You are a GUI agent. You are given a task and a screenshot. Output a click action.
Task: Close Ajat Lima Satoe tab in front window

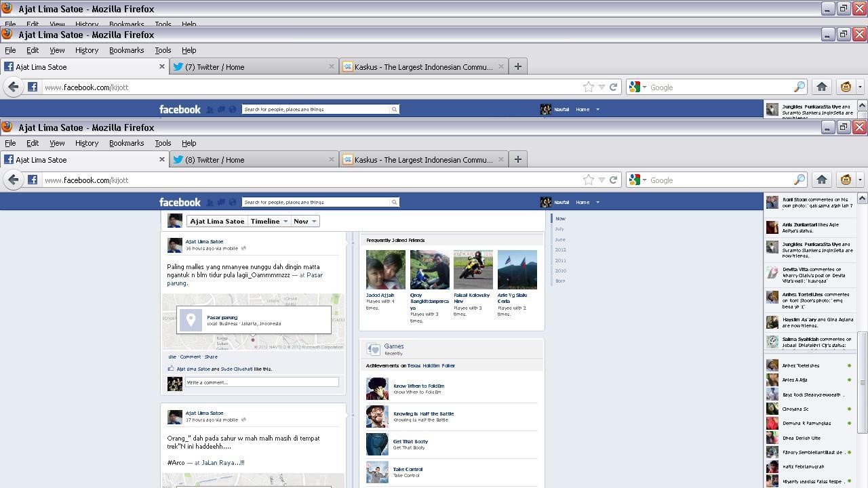(x=162, y=159)
